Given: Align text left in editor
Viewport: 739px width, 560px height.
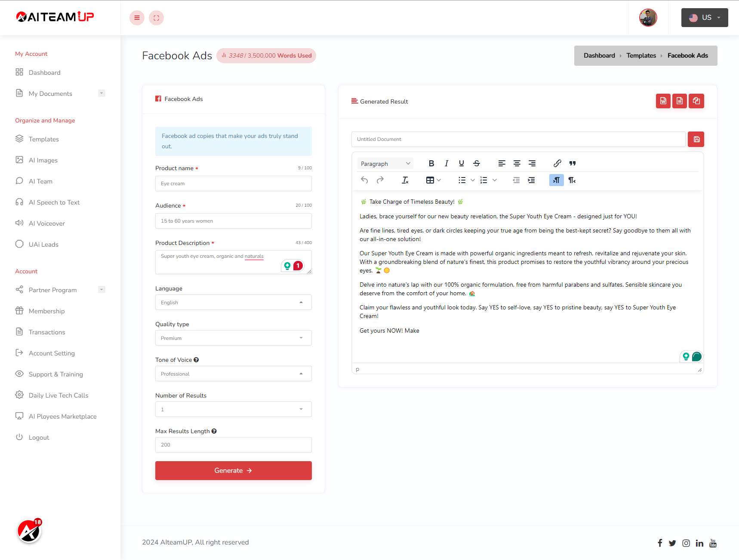Looking at the screenshot, I should click(x=502, y=163).
